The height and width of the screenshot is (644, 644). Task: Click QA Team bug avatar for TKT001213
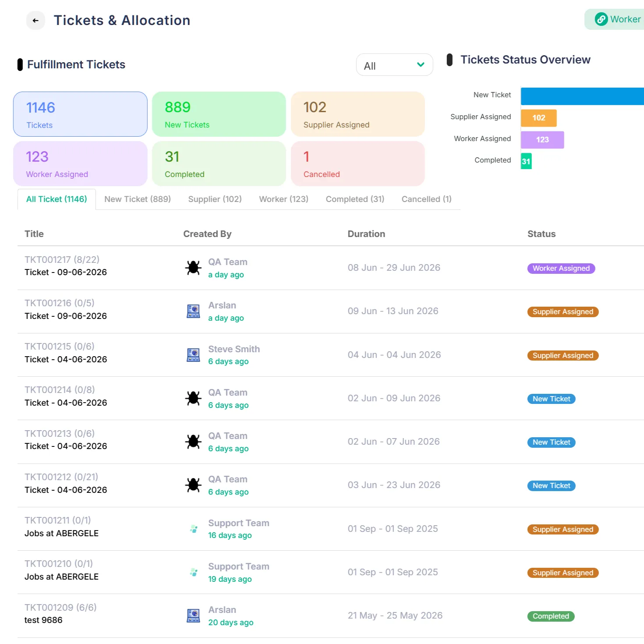193,442
